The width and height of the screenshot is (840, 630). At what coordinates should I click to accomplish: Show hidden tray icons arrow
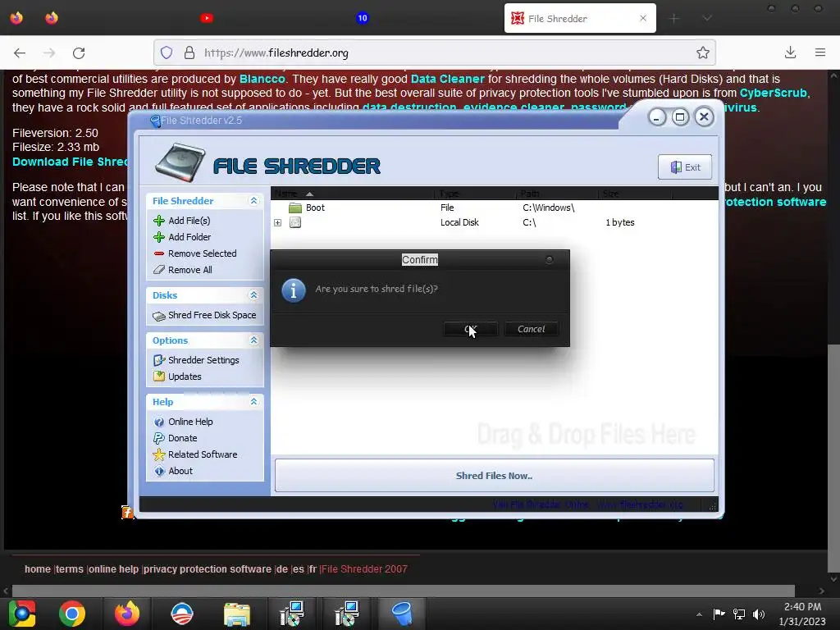699,614
